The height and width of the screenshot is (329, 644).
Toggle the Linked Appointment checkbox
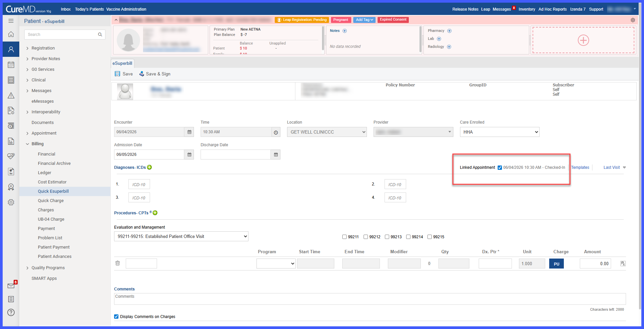tap(500, 167)
